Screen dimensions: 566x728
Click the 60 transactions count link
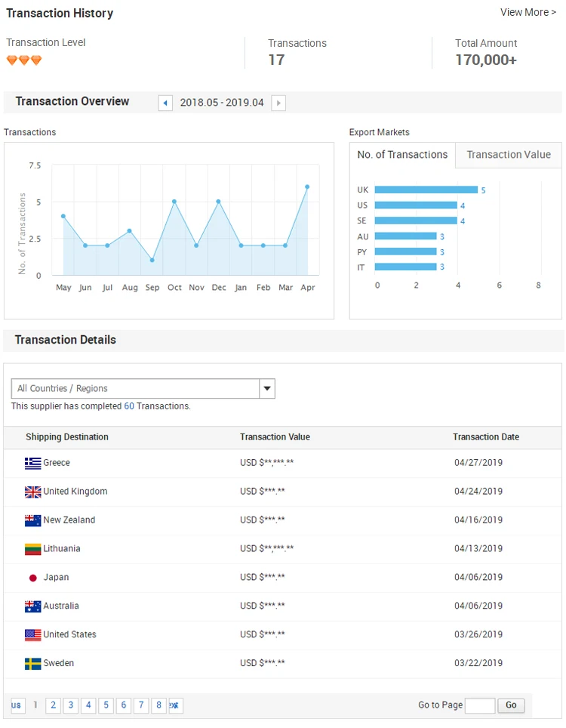pos(129,406)
